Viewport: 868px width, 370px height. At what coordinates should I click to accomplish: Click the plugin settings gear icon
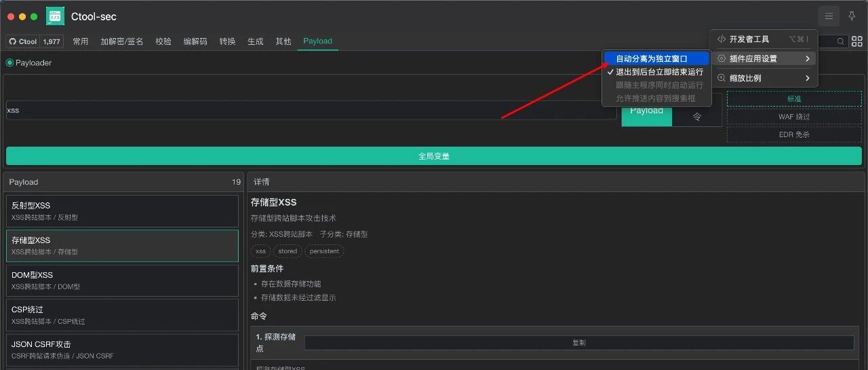click(x=722, y=59)
